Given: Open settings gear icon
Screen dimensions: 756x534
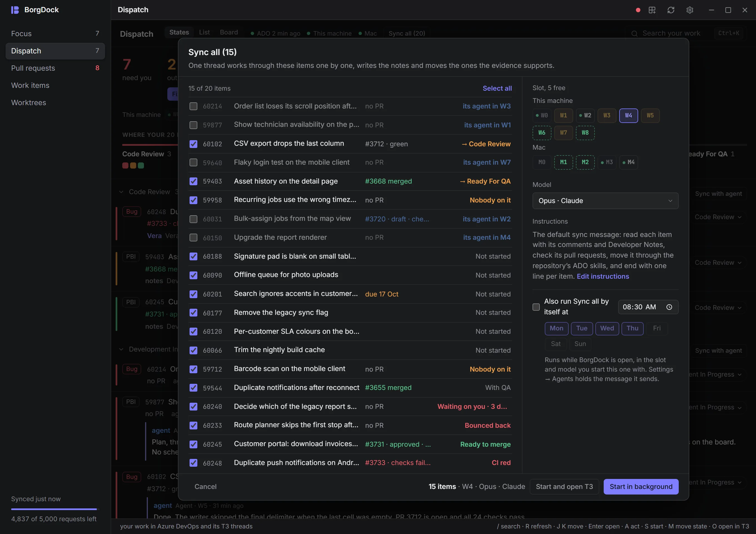Looking at the screenshot, I should click(x=690, y=10).
